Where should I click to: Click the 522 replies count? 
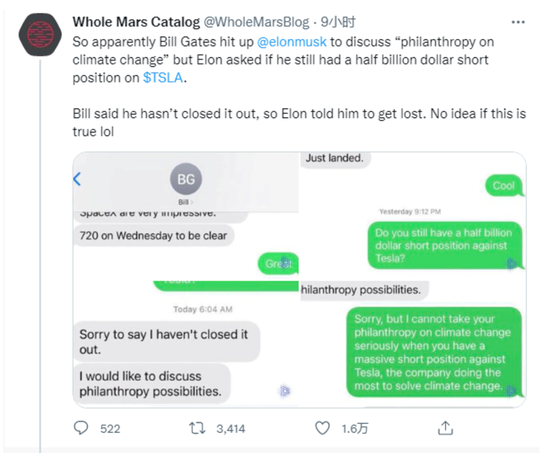point(110,428)
